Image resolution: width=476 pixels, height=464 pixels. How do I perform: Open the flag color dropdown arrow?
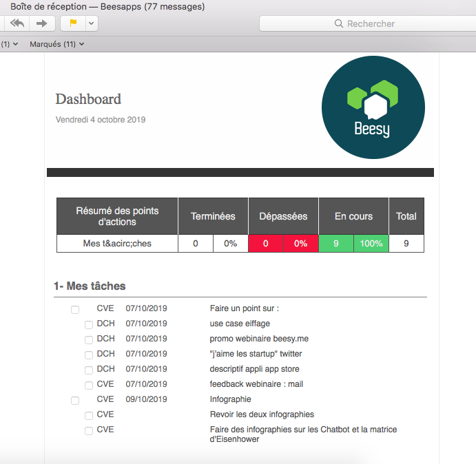click(91, 23)
